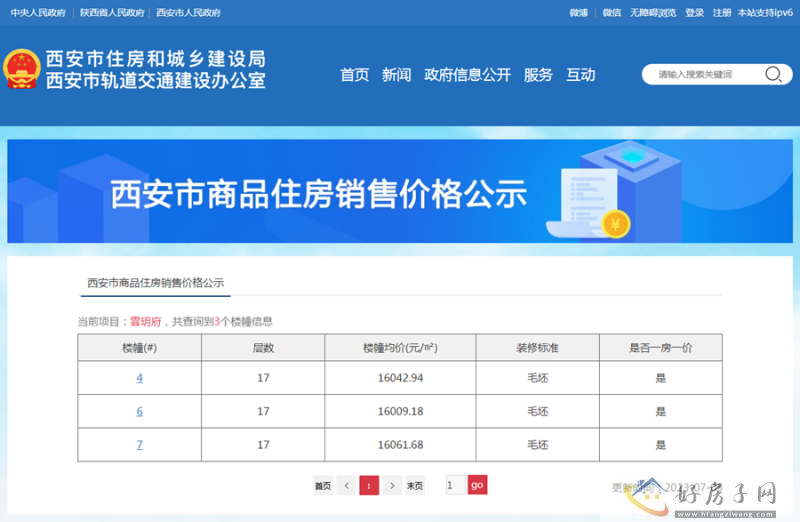Image resolution: width=800 pixels, height=522 pixels.
Task: Focus the page number input box
Action: point(455,485)
